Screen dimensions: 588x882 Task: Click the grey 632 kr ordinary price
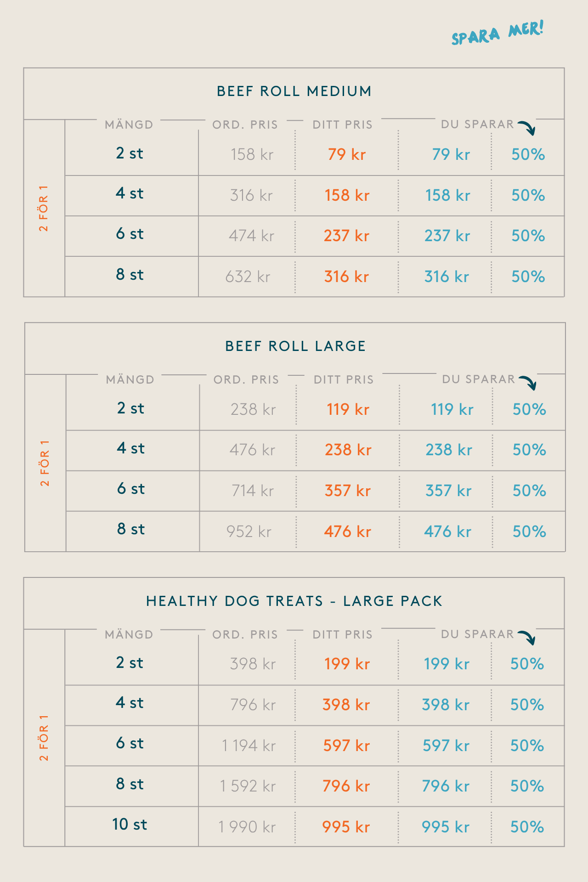point(248,277)
